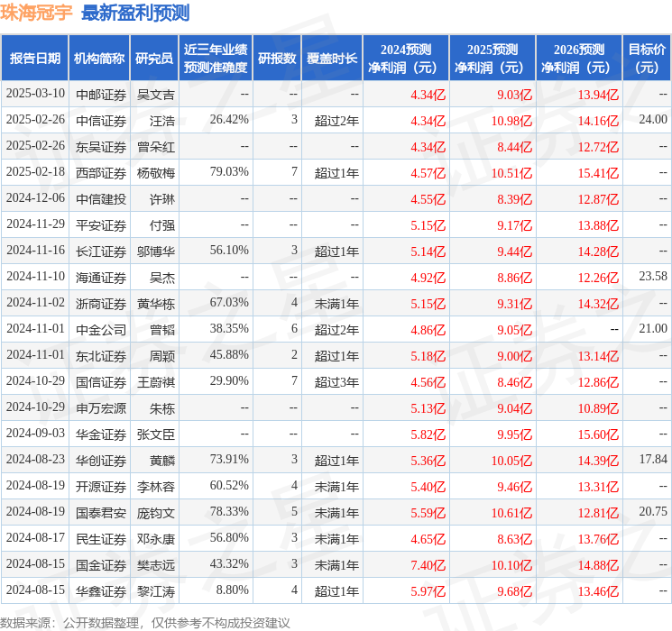Click the 目标价 column header
Image resolution: width=672 pixels, height=631 pixels.
pos(647,59)
